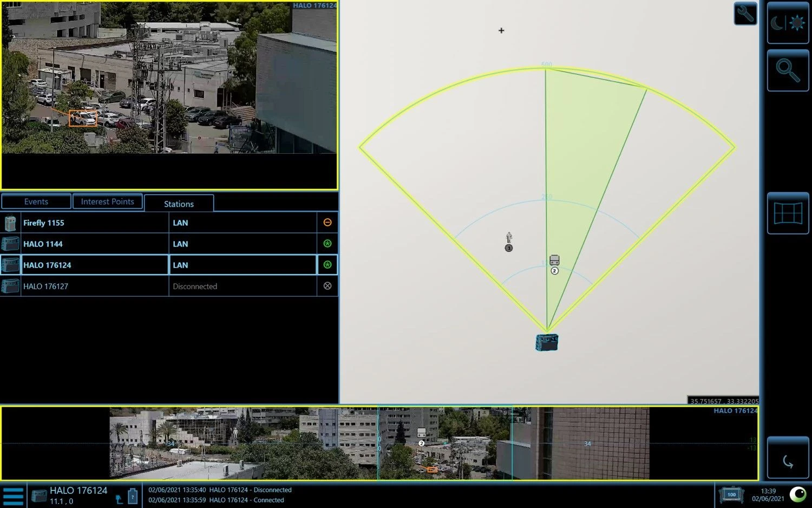
Task: Click the magnifying glass search button
Action: pyautogui.click(x=788, y=70)
